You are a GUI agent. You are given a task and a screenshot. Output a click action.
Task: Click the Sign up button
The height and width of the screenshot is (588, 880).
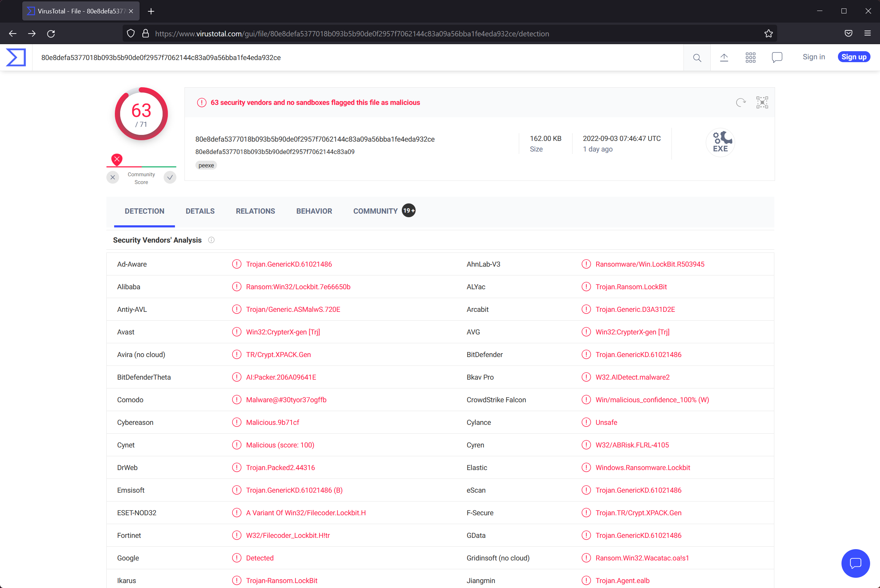click(x=854, y=57)
